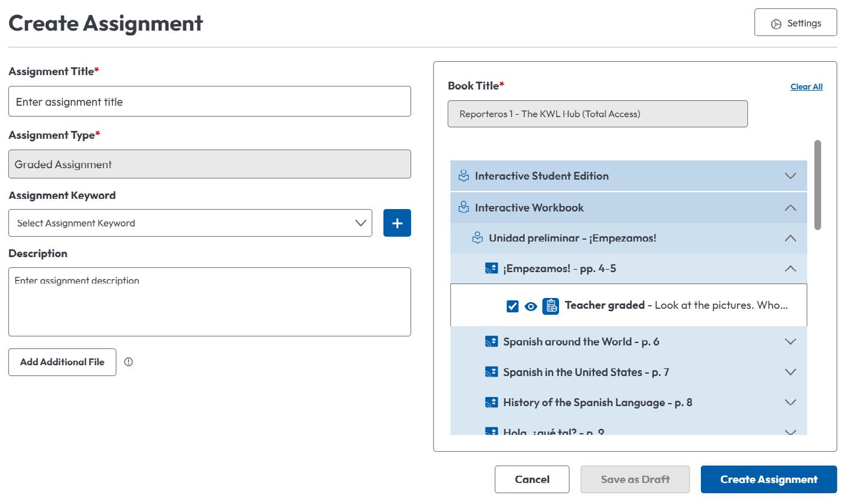
Task: Click the Unidad preliminar book icon
Action: coord(477,238)
